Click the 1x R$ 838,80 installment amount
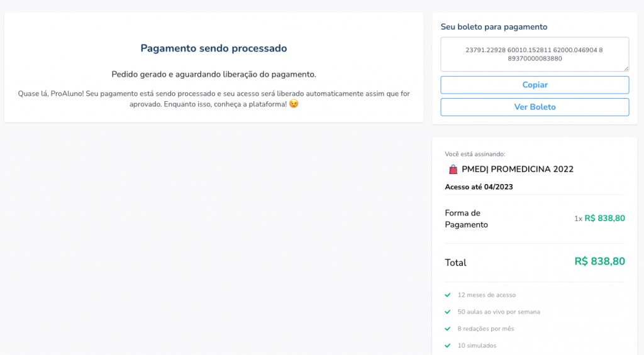Viewport: 644px width, 355px height. click(599, 219)
